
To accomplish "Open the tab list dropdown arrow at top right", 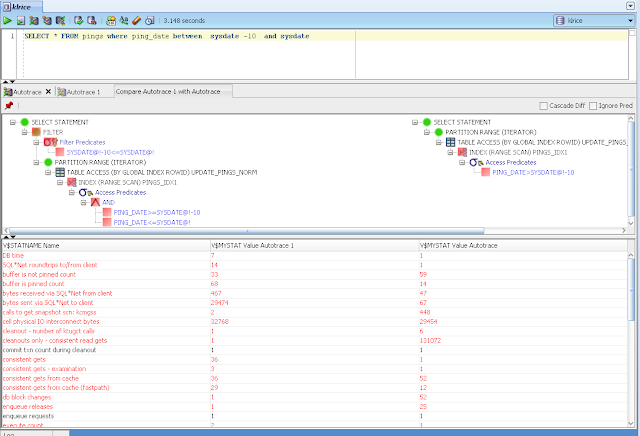I will pos(630,6).
